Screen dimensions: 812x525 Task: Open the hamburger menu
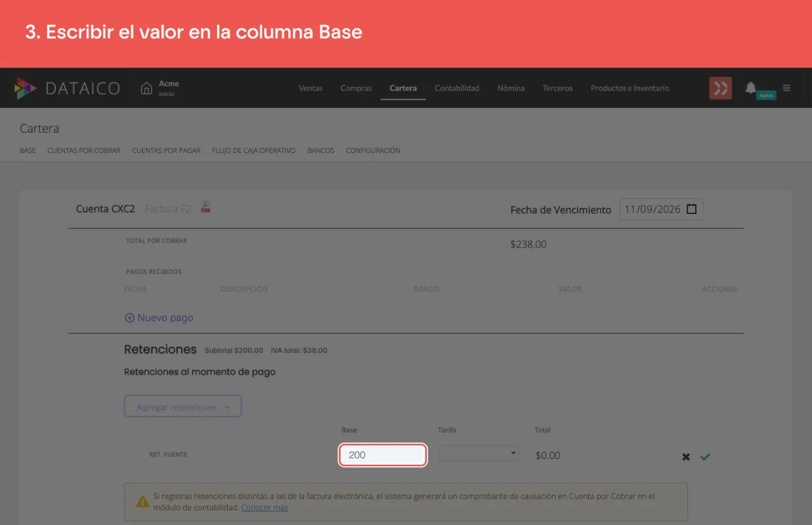[787, 88]
